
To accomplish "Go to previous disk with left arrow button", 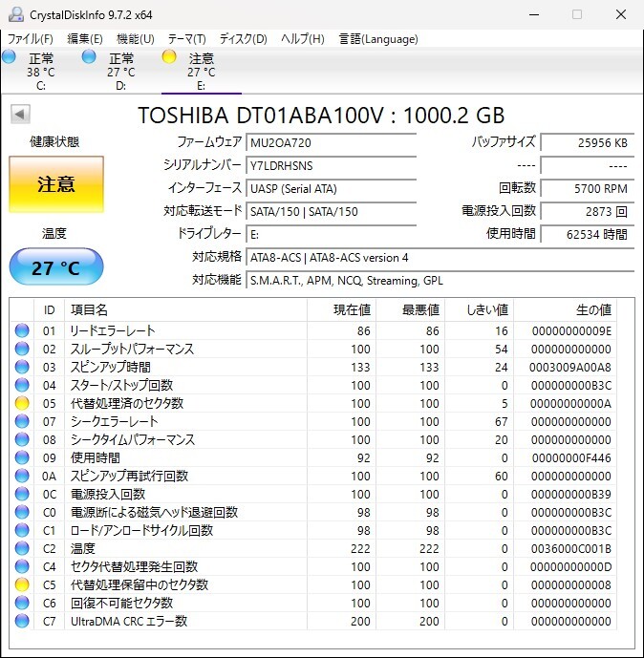I will pyautogui.click(x=20, y=115).
